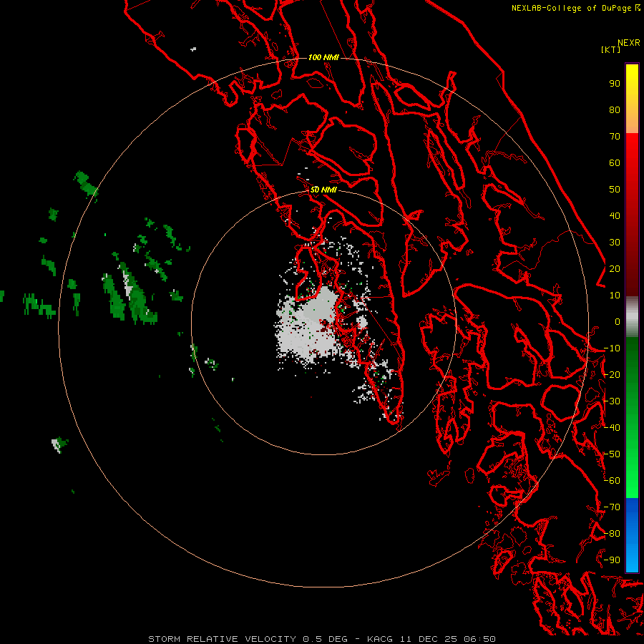Viewport: 644px width, 644px height.
Task: Click the 80 value on the velocity scale
Action: [x=615, y=110]
